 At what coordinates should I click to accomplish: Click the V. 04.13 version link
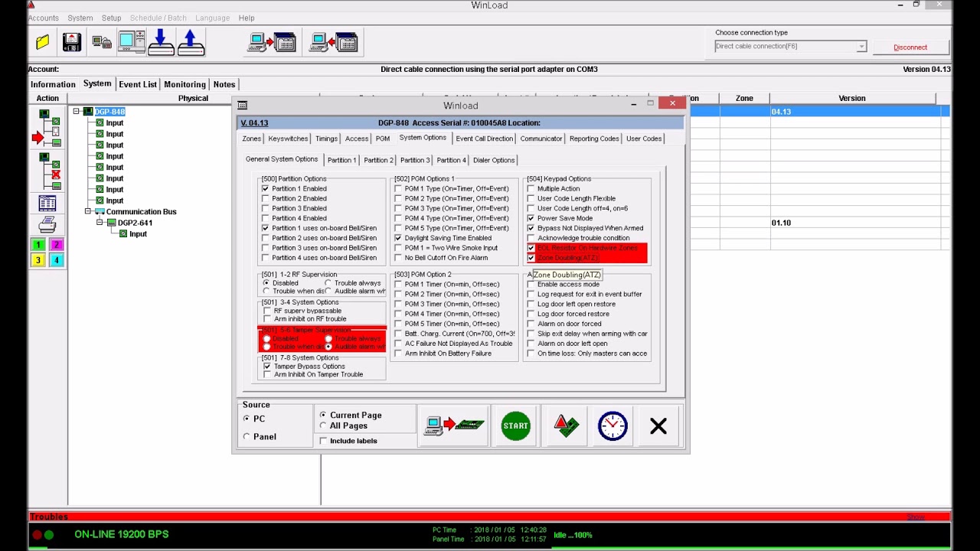coord(254,123)
